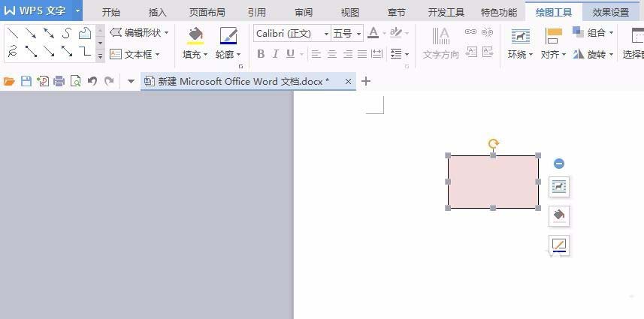Open the 文本框 dropdown
The height and width of the screenshot is (319, 644).
point(158,54)
